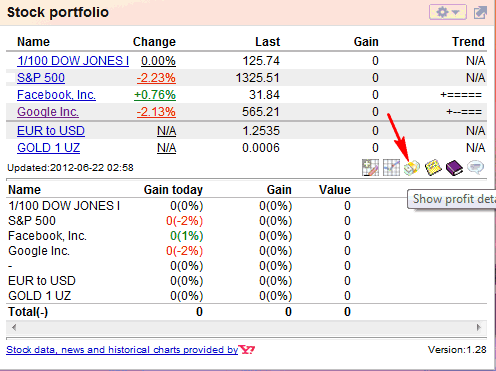Open the Google Inc. stock link

(48, 112)
